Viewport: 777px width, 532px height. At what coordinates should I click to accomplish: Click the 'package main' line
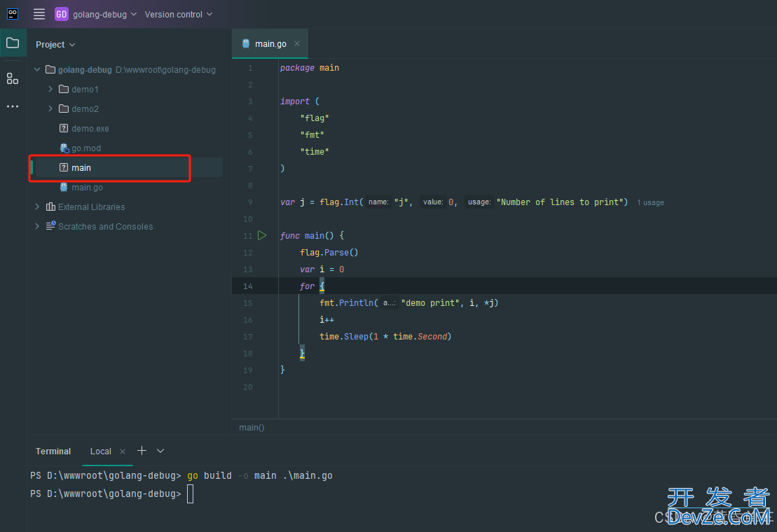click(310, 68)
